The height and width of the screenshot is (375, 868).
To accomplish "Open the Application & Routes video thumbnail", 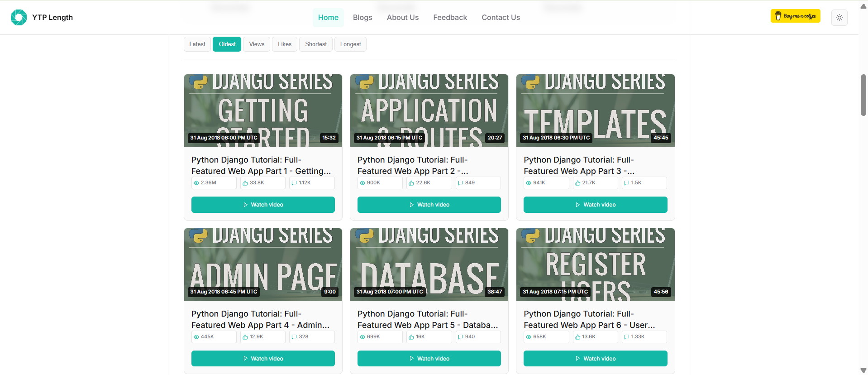I will pos(429,111).
